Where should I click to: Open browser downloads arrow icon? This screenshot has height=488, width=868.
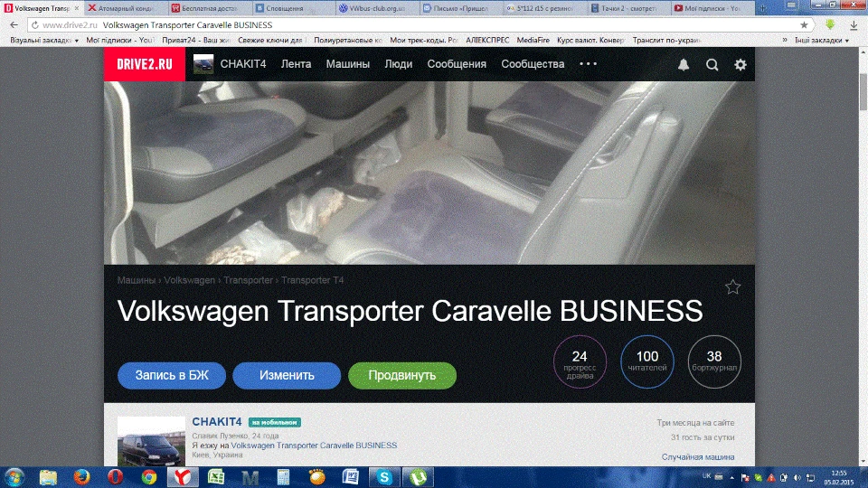(854, 25)
